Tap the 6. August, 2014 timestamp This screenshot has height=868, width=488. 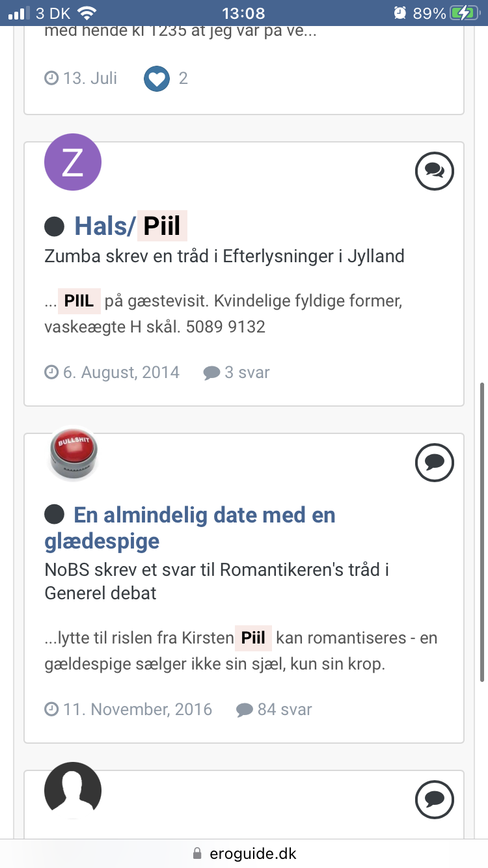tap(112, 373)
